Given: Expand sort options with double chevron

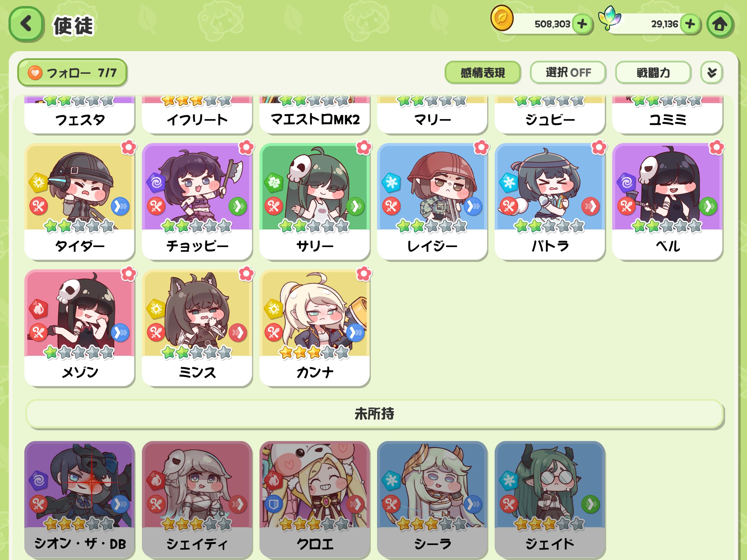Looking at the screenshot, I should (712, 72).
